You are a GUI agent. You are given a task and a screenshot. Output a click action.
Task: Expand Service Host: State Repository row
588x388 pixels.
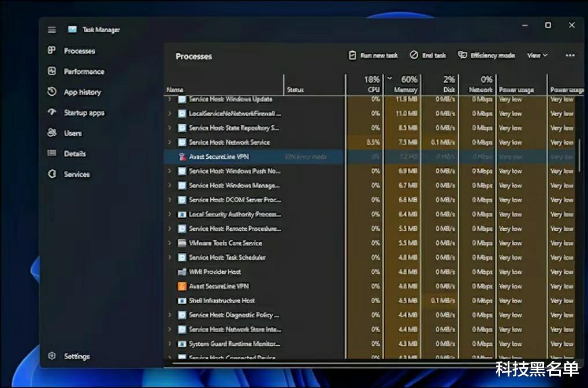[x=169, y=128]
